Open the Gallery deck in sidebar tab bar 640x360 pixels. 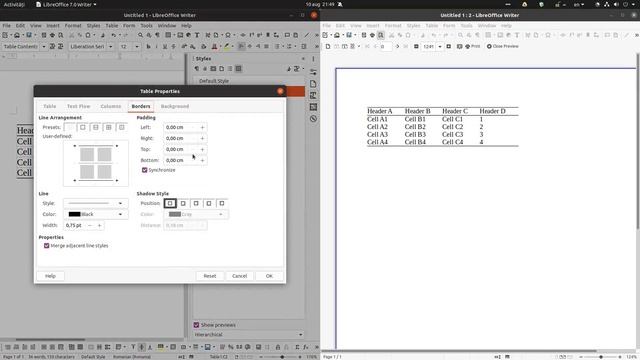click(313, 107)
